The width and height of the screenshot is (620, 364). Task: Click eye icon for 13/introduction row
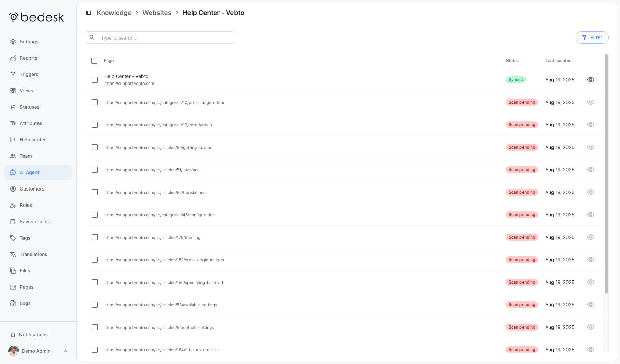point(591,125)
